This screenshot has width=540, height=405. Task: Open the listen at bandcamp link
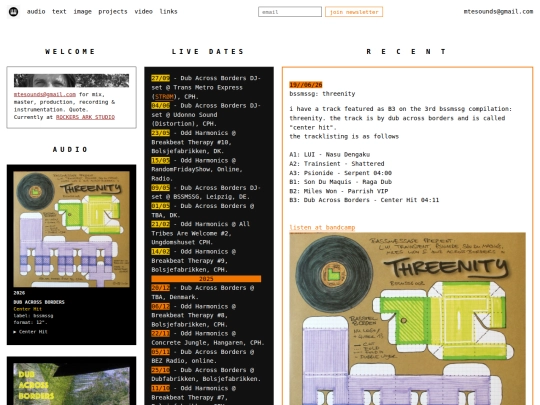[x=322, y=227]
